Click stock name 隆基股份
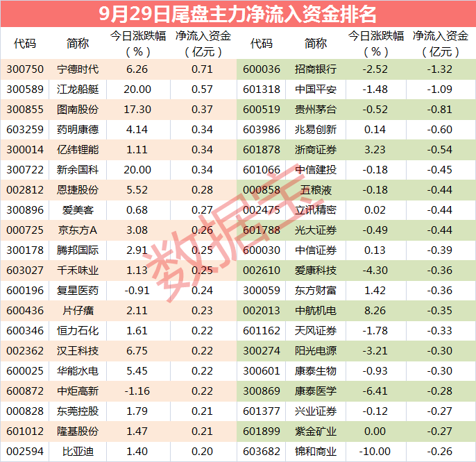 [78, 431]
